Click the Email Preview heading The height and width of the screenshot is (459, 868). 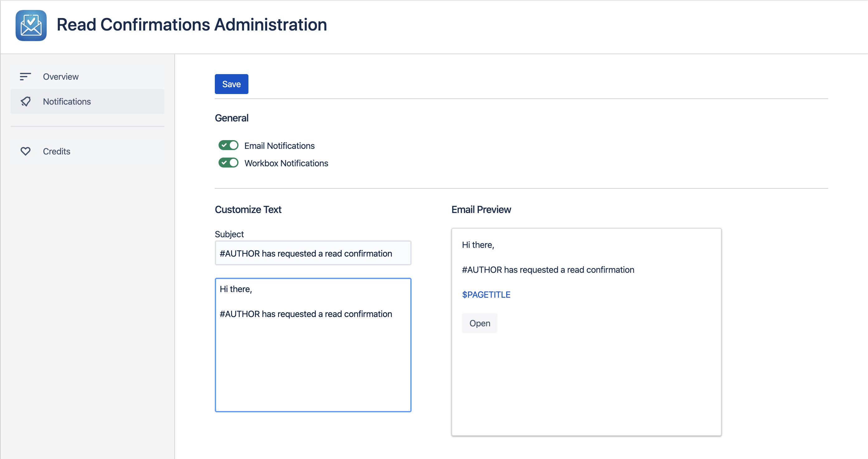click(481, 210)
